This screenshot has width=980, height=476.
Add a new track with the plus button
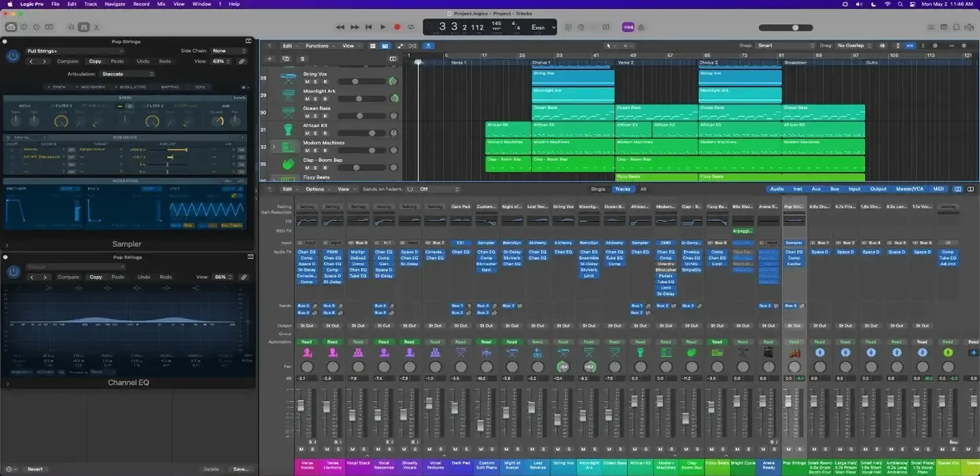click(269, 58)
